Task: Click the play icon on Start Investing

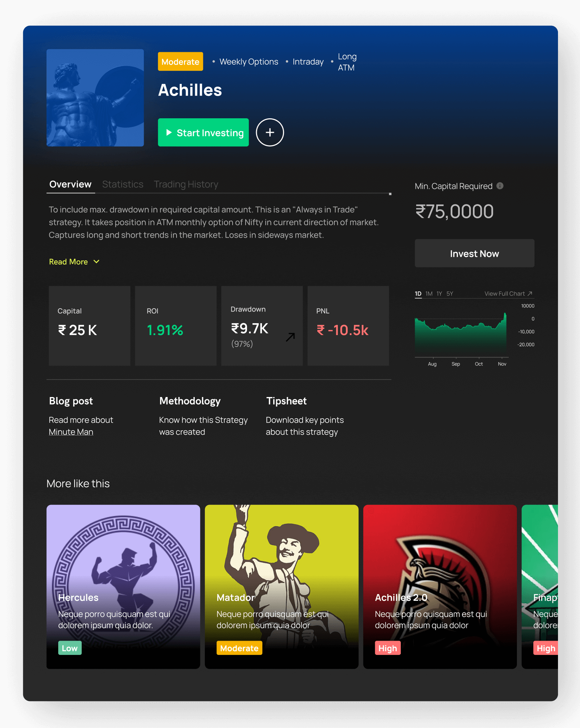Action: (x=169, y=132)
